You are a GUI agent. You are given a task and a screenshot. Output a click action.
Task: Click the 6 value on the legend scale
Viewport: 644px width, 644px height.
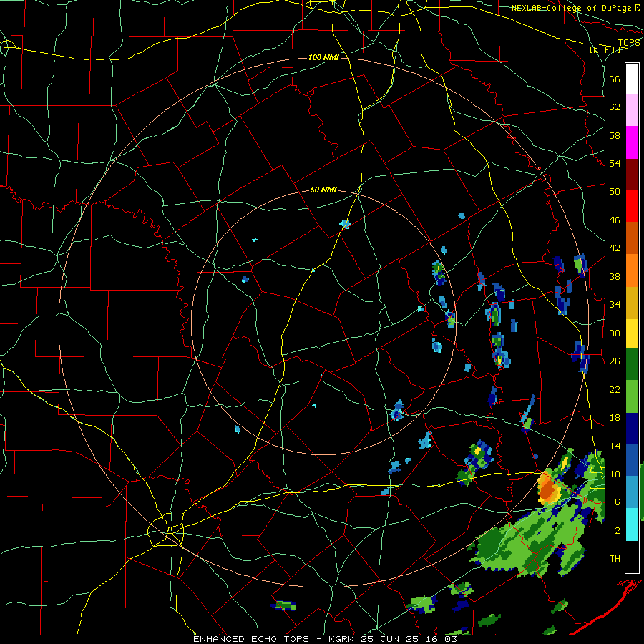pyautogui.click(x=617, y=502)
